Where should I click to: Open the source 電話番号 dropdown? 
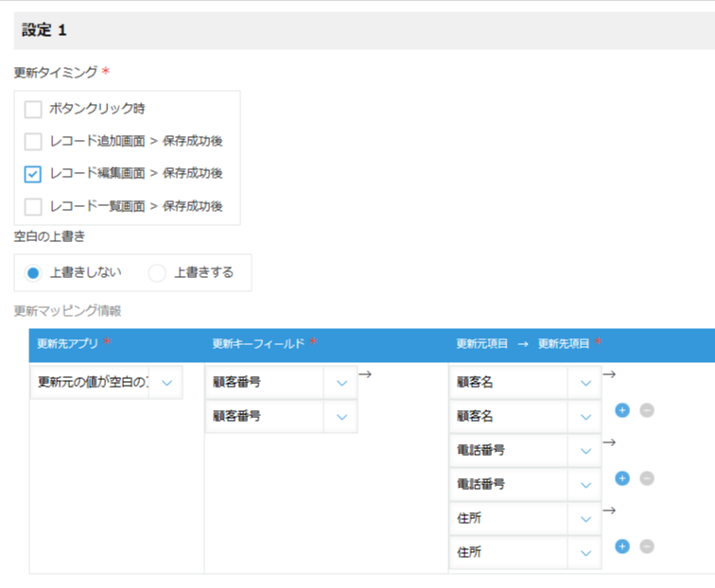(x=525, y=450)
